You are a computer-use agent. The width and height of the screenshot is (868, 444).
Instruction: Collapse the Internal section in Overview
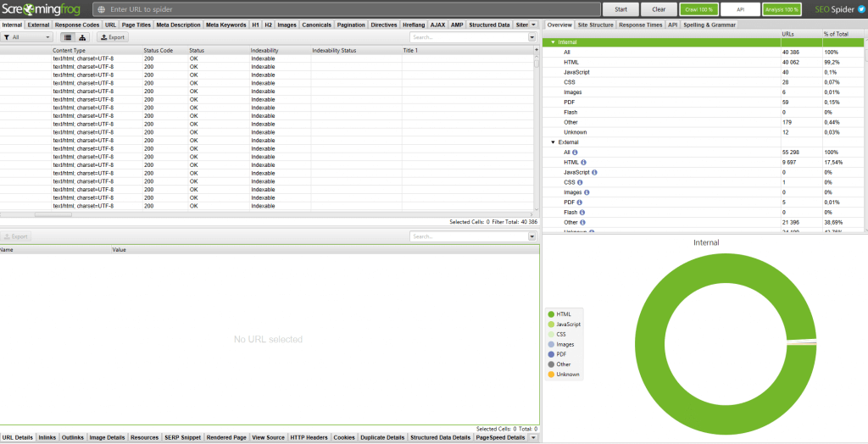(554, 42)
